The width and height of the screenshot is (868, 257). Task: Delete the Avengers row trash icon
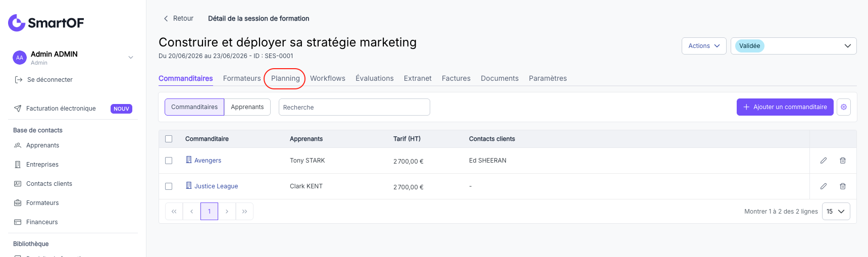coord(843,161)
